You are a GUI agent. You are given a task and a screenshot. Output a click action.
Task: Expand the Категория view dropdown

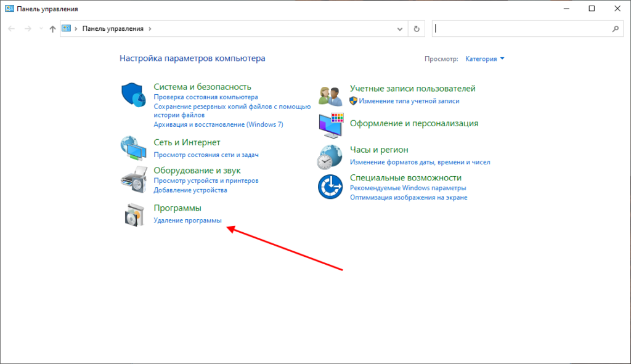point(485,59)
